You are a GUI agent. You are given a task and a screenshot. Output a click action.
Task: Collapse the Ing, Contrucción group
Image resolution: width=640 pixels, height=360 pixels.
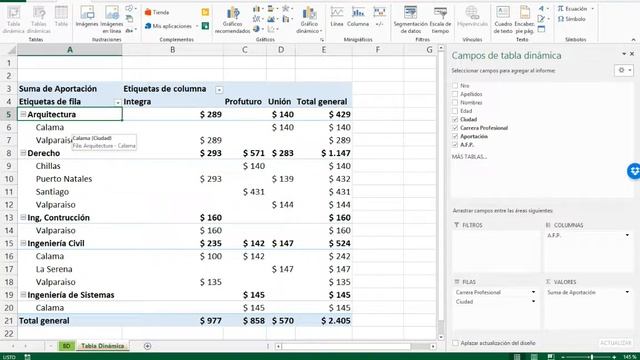pos(23,218)
